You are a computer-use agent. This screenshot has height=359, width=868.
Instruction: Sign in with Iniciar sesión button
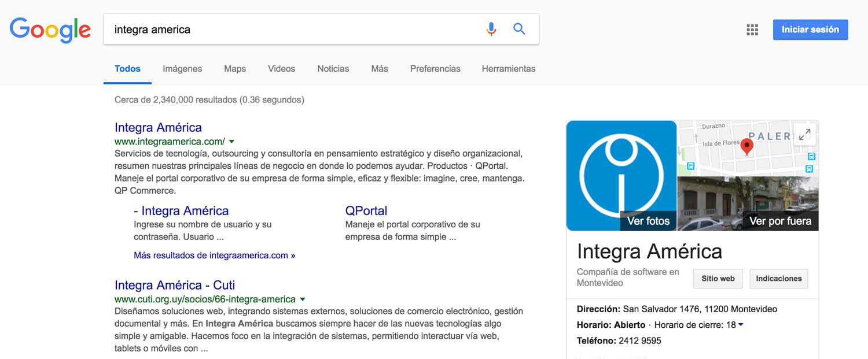tap(810, 29)
